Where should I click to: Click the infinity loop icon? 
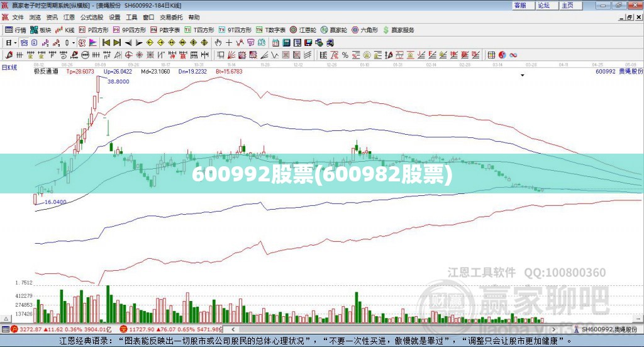(x=513, y=55)
